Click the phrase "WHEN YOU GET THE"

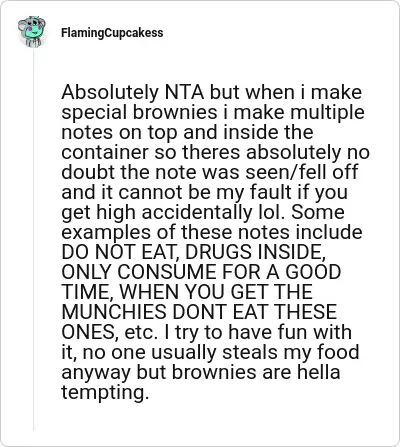(x=216, y=292)
